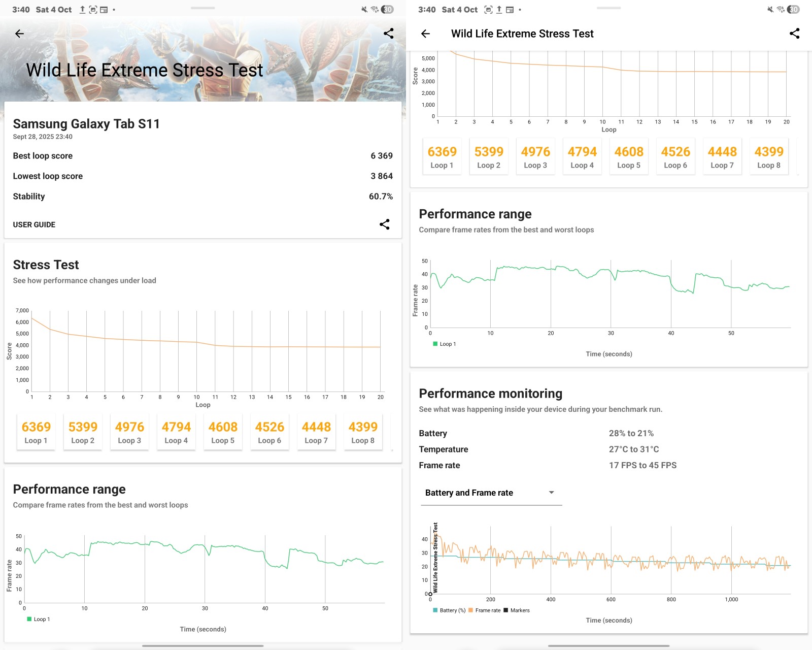Share results using left pane top share icon
This screenshot has height=650, width=812.
coord(388,34)
